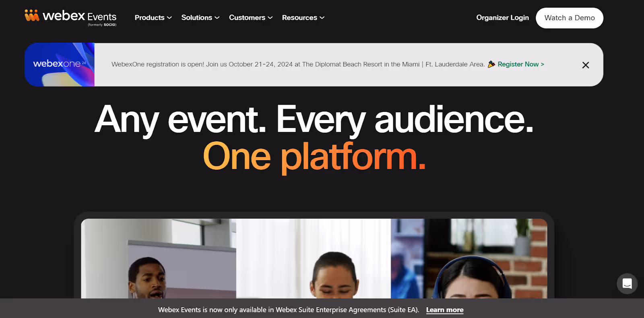The width and height of the screenshot is (644, 318).
Task: Open the chat widget bubble icon
Action: [x=627, y=284]
